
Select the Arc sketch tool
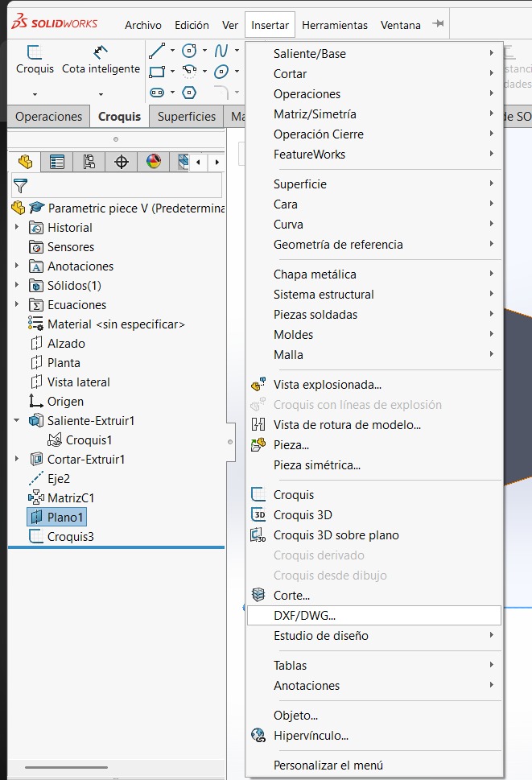point(189,72)
